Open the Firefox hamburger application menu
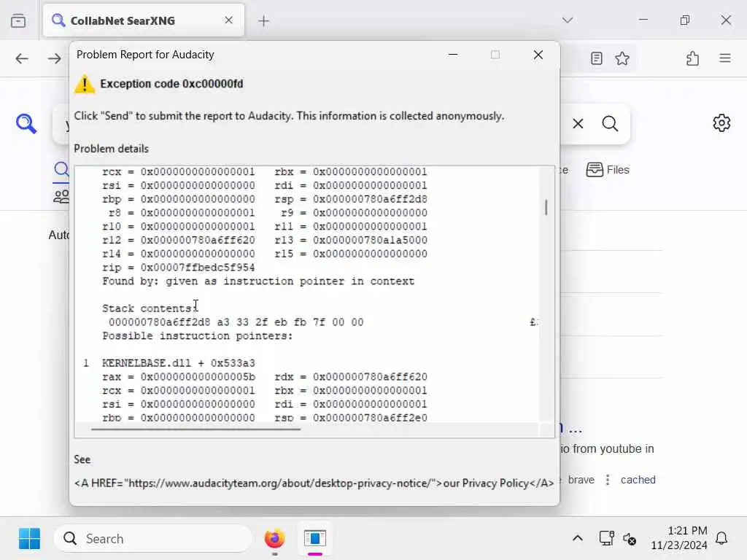This screenshot has height=560, width=747. pos(725,58)
